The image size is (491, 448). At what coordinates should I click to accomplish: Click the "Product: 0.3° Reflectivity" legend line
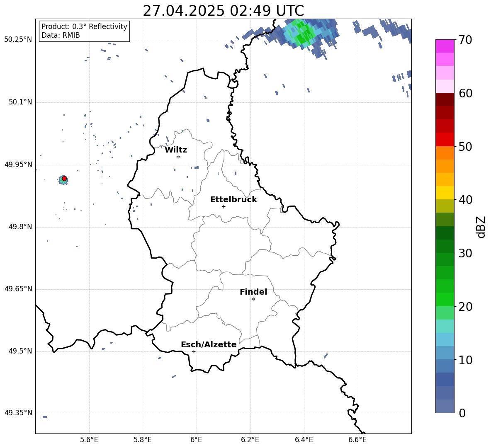pyautogui.click(x=84, y=26)
